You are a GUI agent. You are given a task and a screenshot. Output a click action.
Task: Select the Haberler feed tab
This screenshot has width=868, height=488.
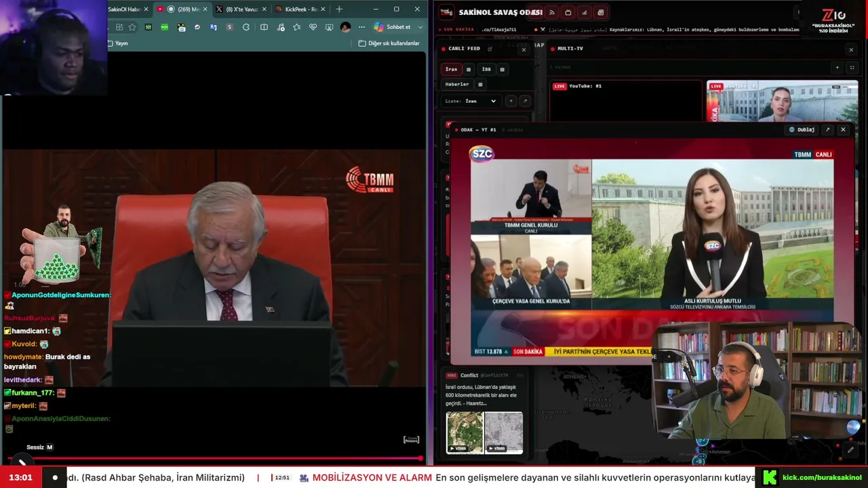tap(457, 84)
